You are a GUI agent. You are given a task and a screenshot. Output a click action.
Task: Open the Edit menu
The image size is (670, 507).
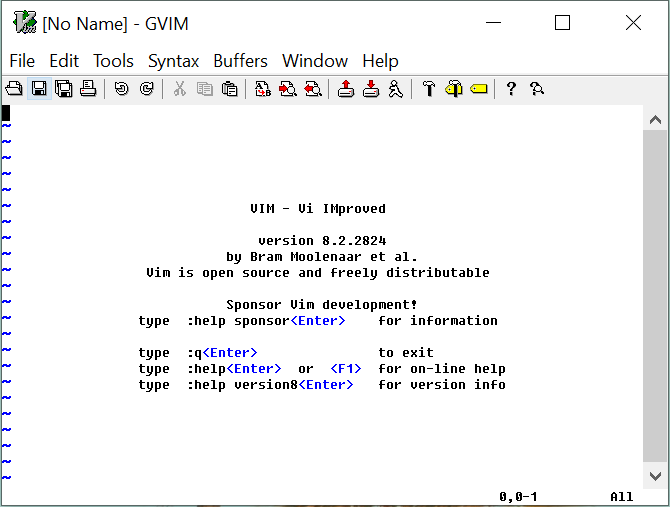[x=64, y=61]
